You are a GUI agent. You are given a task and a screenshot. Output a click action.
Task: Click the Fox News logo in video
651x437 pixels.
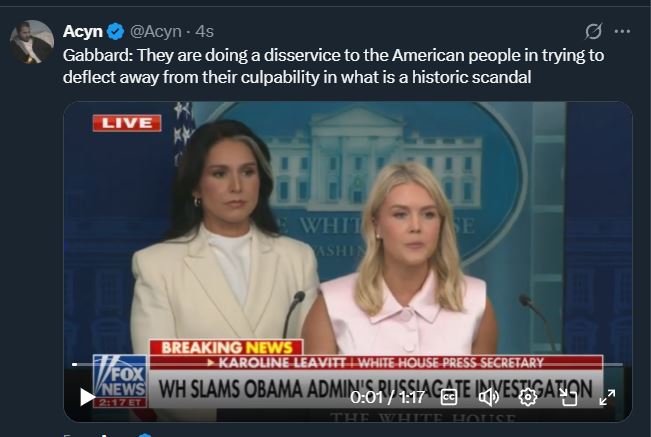coord(120,381)
